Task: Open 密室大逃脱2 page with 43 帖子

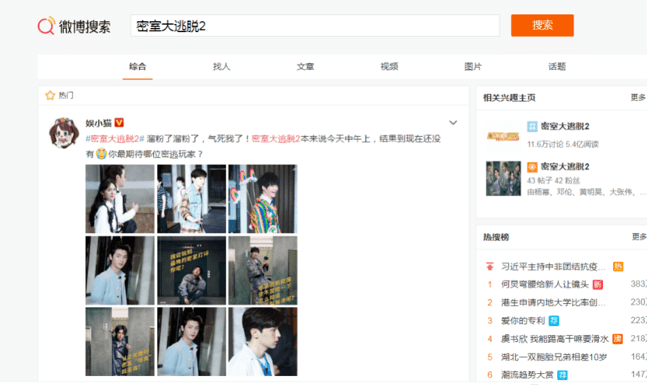Action: pos(565,167)
